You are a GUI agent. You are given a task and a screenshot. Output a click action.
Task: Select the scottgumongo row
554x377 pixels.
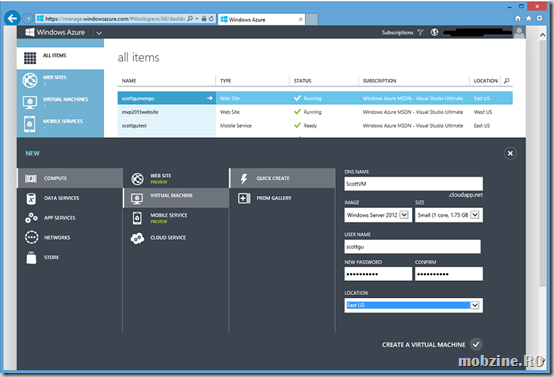(x=315, y=98)
